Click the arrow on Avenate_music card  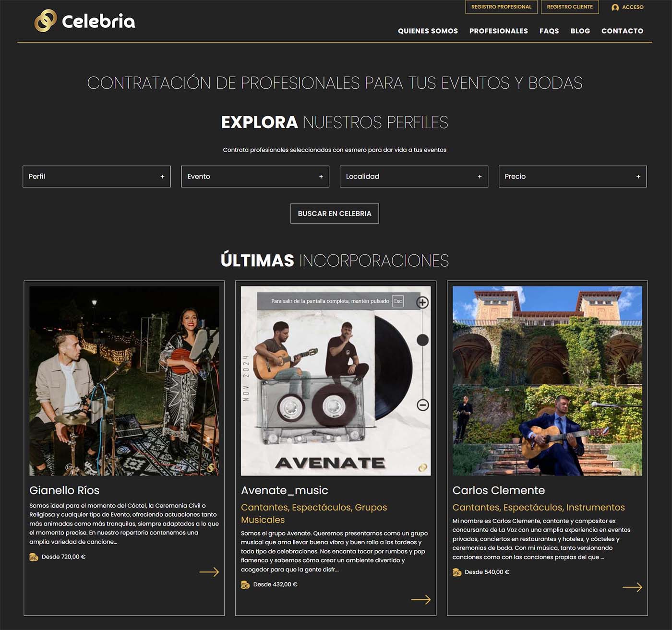point(421,599)
